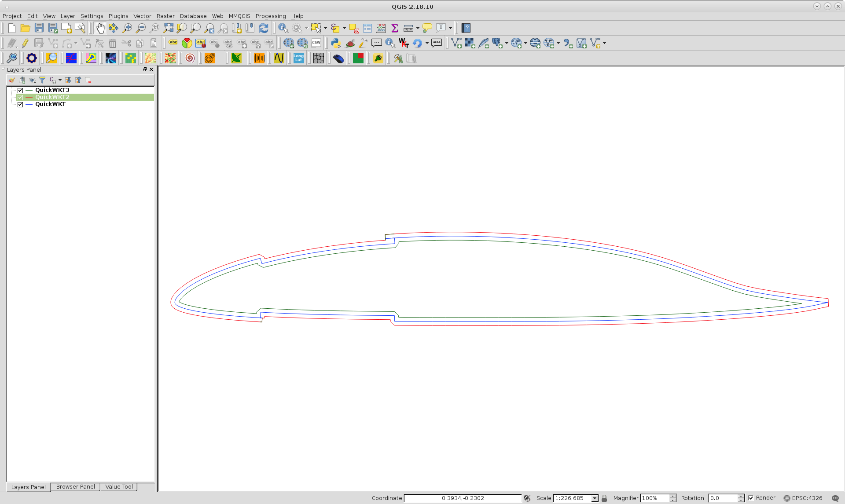Open the Messages log speech-bubble icon
This screenshot has width=845, height=504.
835,498
